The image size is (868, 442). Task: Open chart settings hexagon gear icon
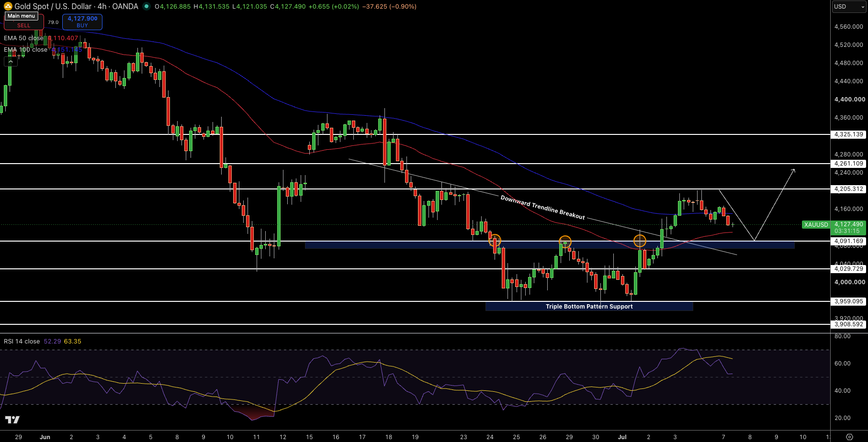pyautogui.click(x=849, y=437)
